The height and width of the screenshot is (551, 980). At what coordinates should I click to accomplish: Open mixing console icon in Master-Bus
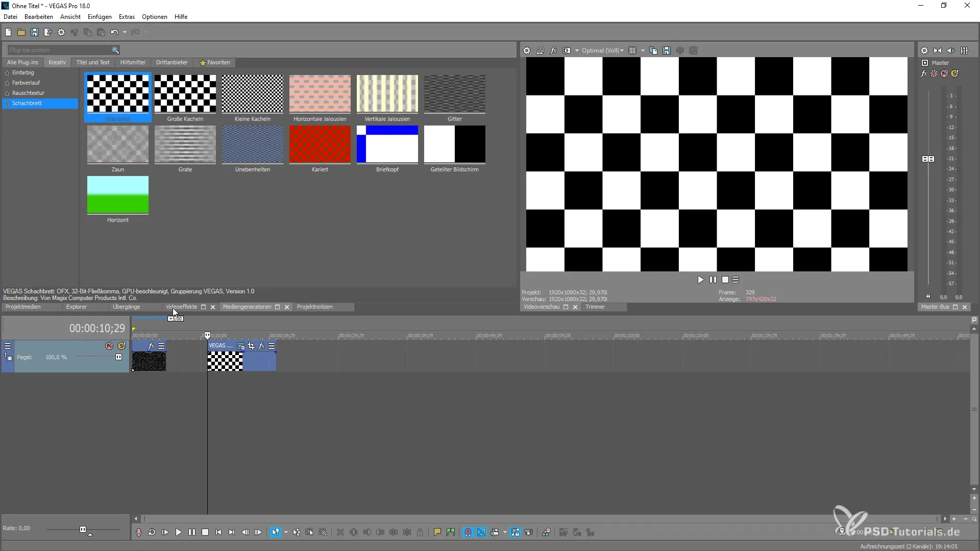[x=964, y=51]
